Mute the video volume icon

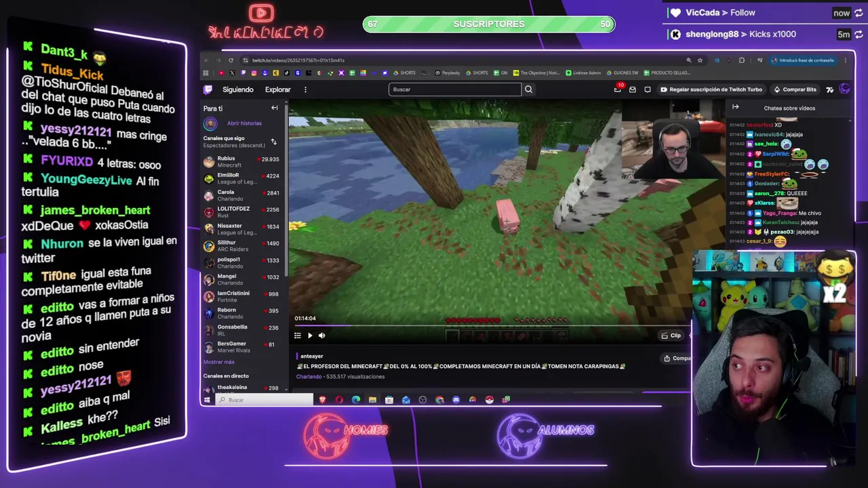(x=321, y=335)
